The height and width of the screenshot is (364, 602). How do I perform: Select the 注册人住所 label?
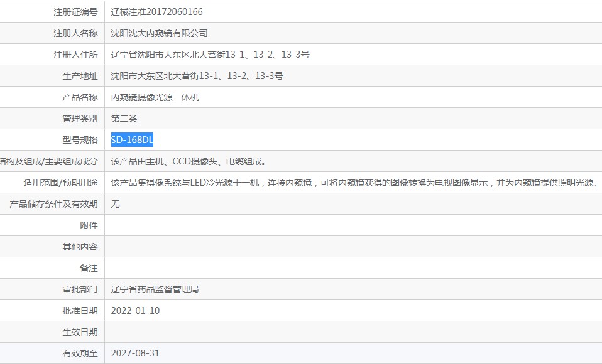point(75,55)
